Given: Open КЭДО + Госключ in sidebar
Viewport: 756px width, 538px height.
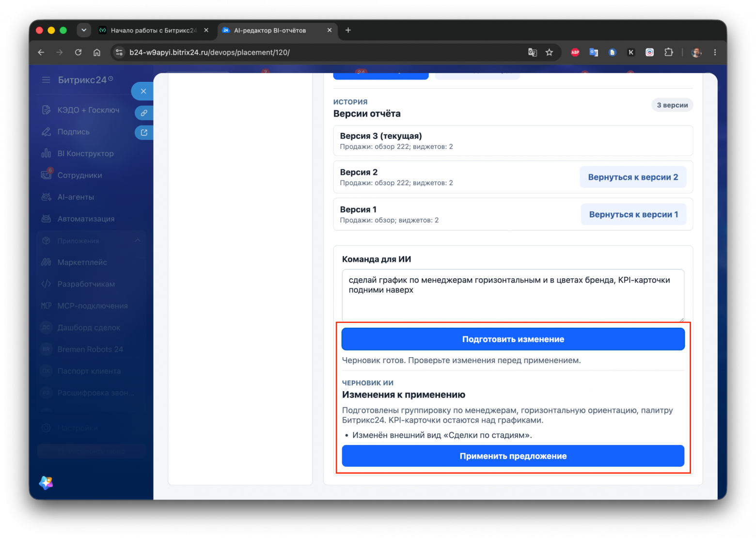Looking at the screenshot, I should [88, 110].
